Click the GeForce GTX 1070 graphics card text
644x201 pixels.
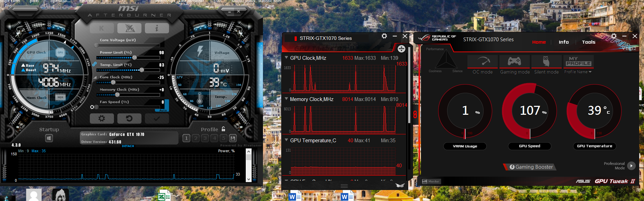click(x=127, y=134)
